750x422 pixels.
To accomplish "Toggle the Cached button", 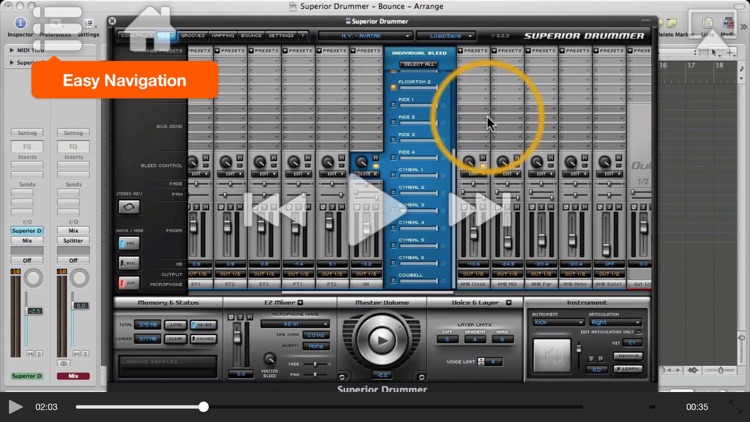I will tap(204, 339).
